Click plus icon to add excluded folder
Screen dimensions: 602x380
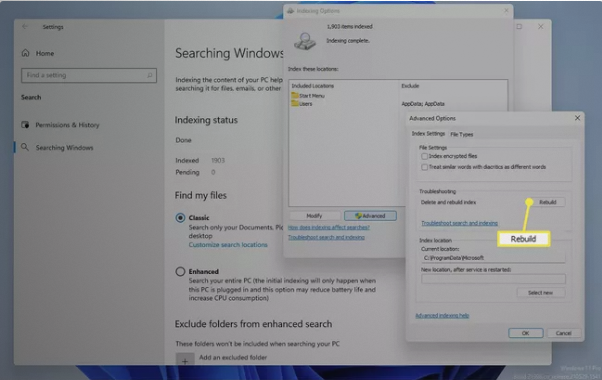tap(185, 360)
